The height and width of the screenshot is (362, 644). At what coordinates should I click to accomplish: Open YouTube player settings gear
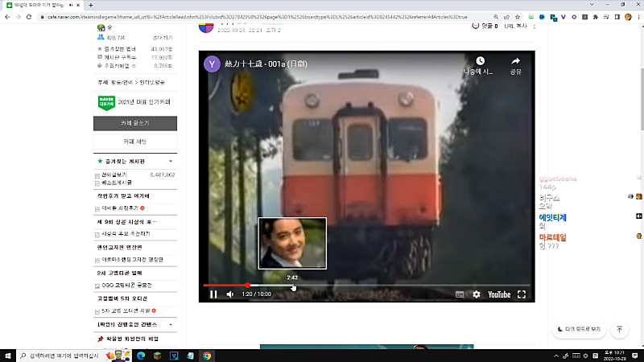pos(477,294)
